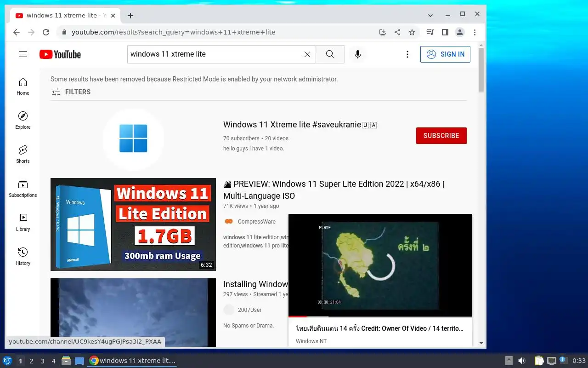Open a new browser tab

click(130, 16)
